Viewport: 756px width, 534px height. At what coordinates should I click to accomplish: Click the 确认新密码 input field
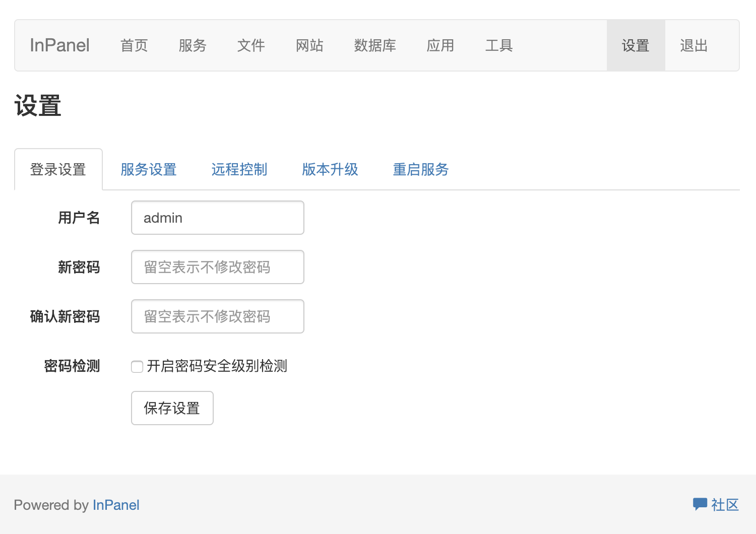pos(218,316)
